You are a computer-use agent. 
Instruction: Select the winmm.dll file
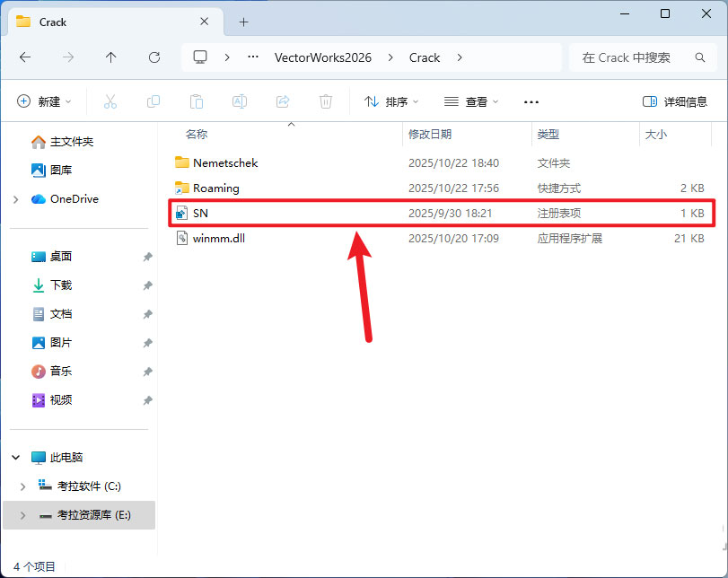(442, 238)
